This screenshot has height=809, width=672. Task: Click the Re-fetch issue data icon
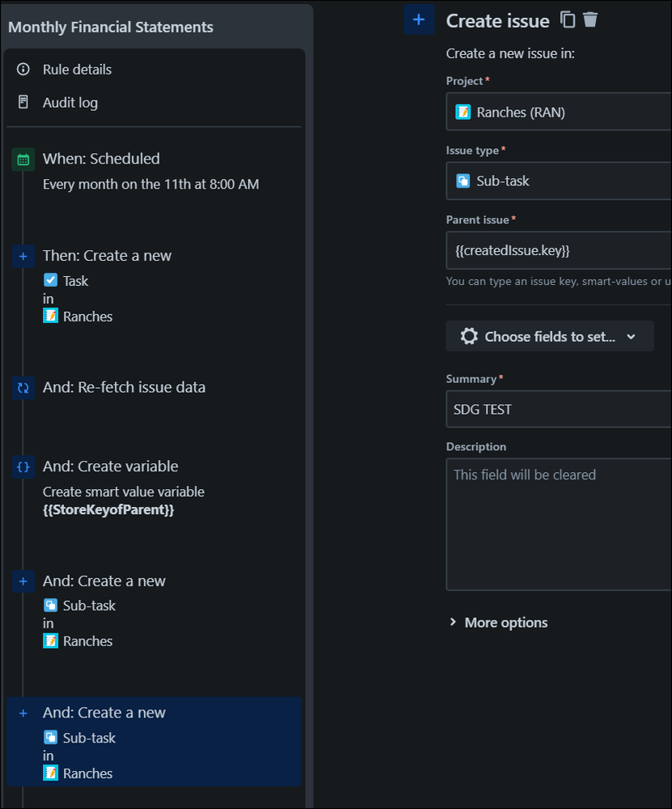click(x=21, y=387)
